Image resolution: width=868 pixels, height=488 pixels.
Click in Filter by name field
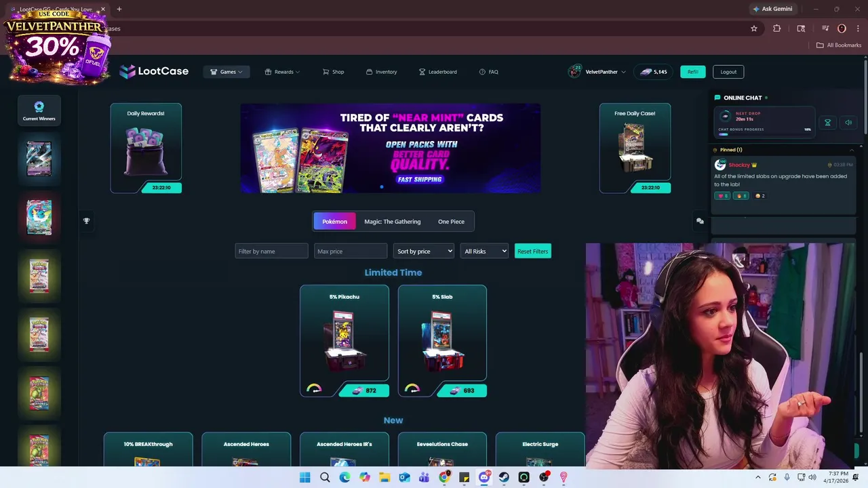click(271, 251)
